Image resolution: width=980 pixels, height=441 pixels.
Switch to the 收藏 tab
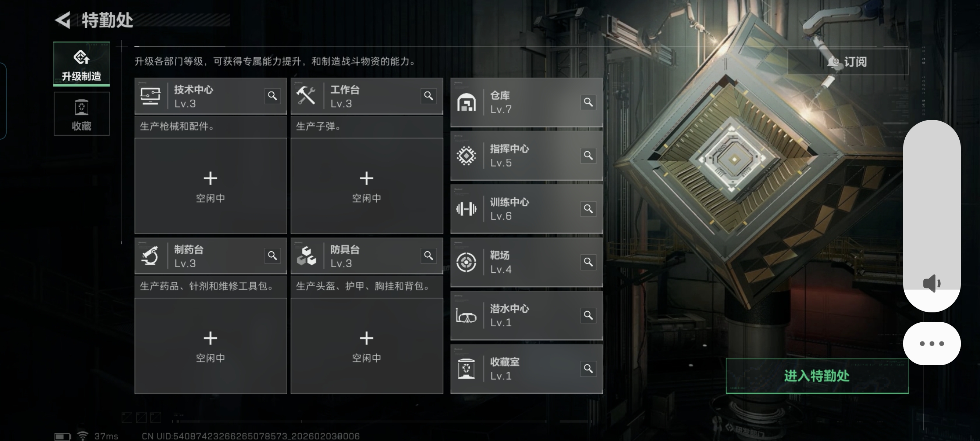pos(81,114)
